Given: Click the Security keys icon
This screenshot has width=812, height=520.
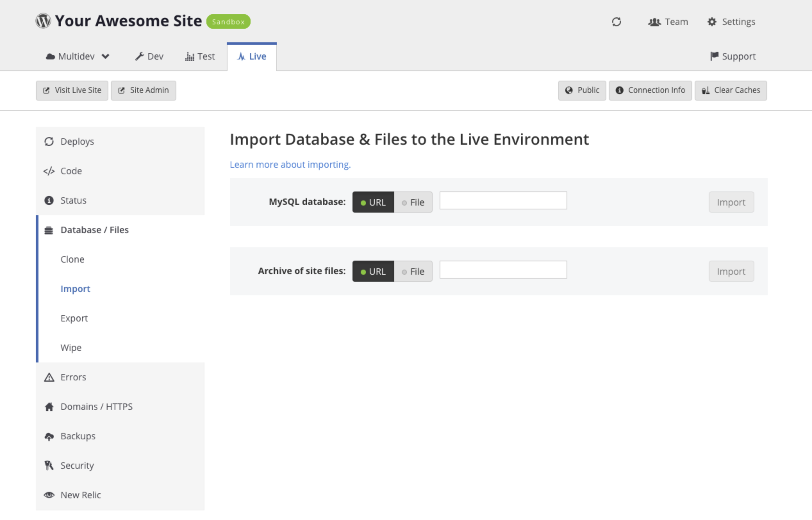Looking at the screenshot, I should (x=49, y=466).
